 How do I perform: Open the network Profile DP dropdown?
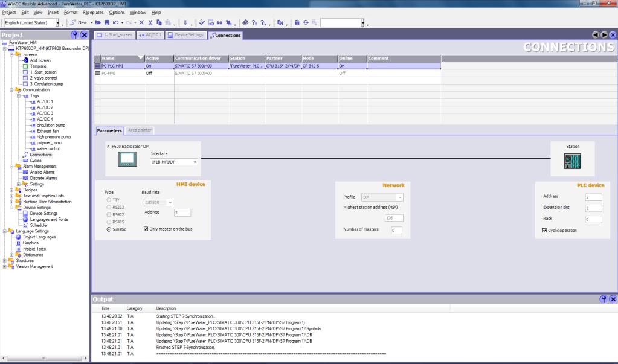click(400, 197)
